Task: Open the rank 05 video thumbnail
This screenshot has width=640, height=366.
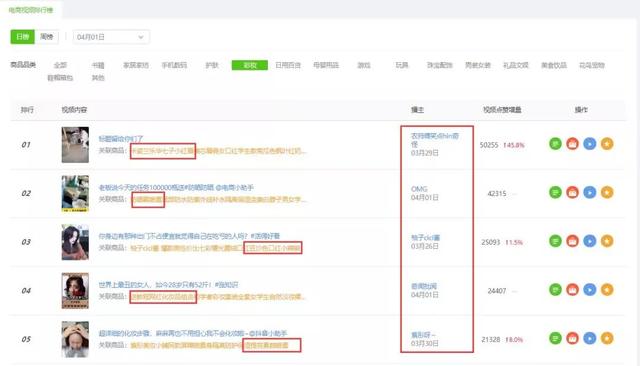Action: click(x=75, y=339)
